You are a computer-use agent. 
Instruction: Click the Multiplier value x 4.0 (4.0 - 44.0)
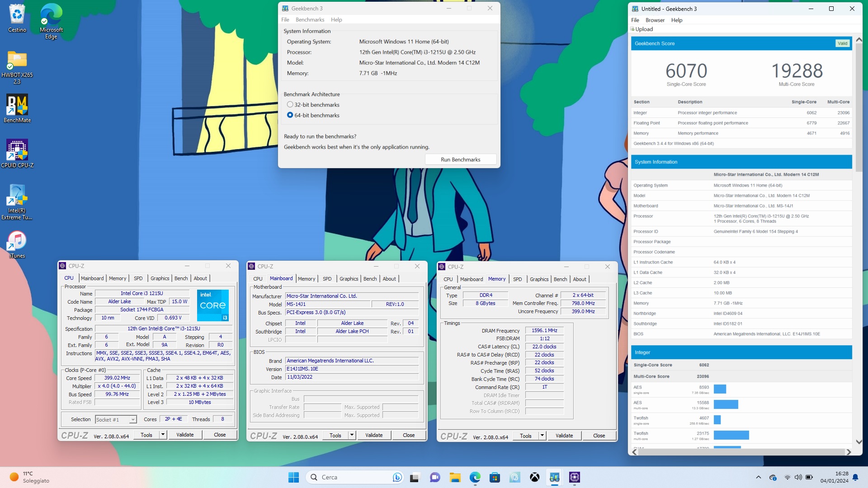tap(117, 386)
